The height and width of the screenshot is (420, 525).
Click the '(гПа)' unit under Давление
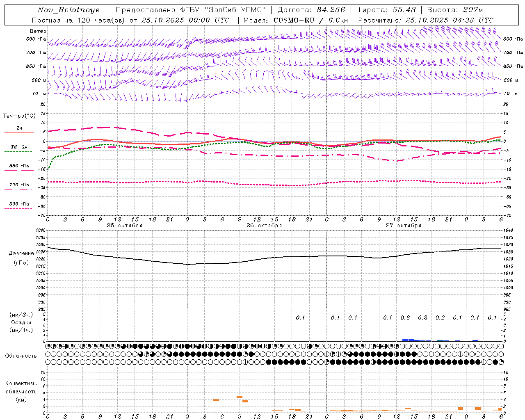(21, 263)
